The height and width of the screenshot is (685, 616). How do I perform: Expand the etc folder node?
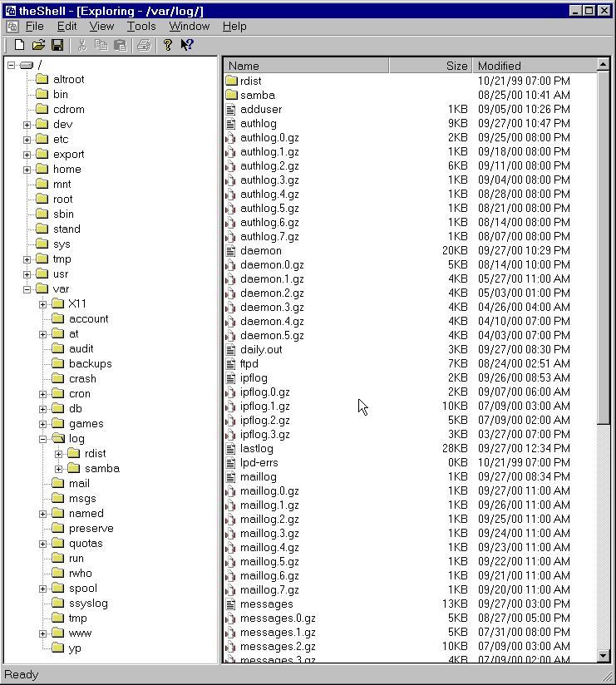pyautogui.click(x=27, y=140)
